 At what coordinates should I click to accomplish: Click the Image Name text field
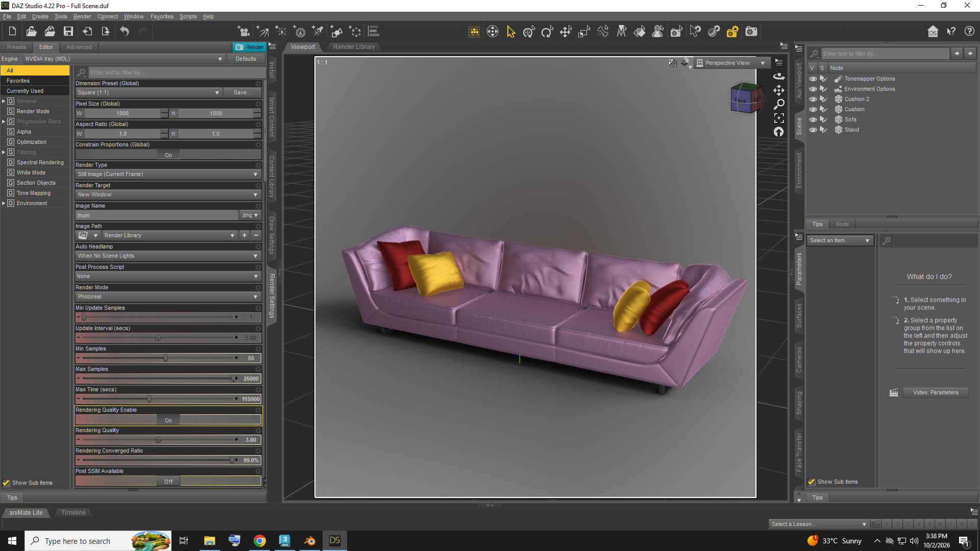coord(157,215)
